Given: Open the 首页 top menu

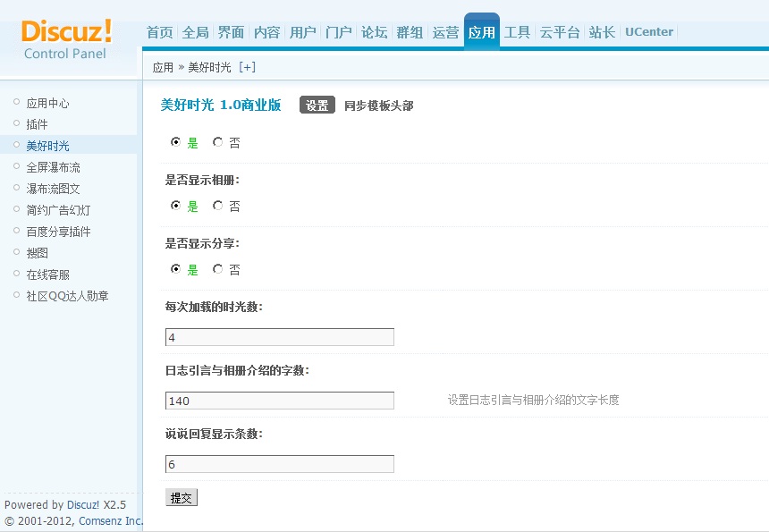Looking at the screenshot, I should 159,32.
